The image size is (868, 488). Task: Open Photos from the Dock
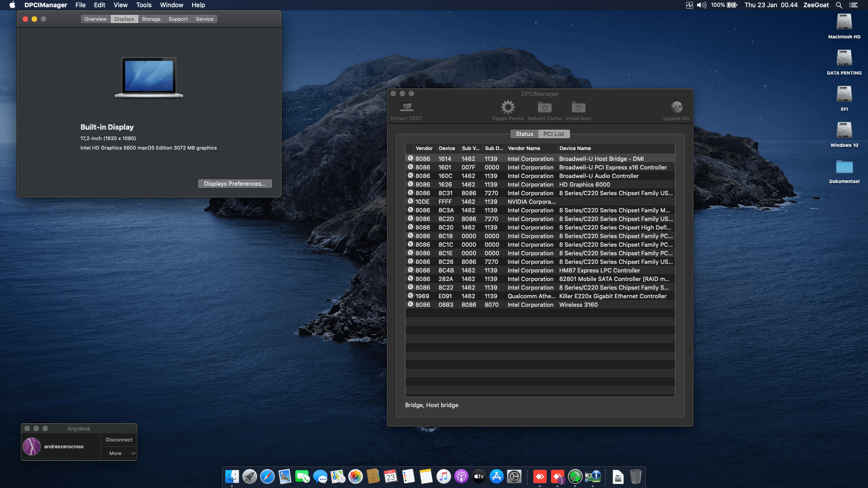point(355,476)
